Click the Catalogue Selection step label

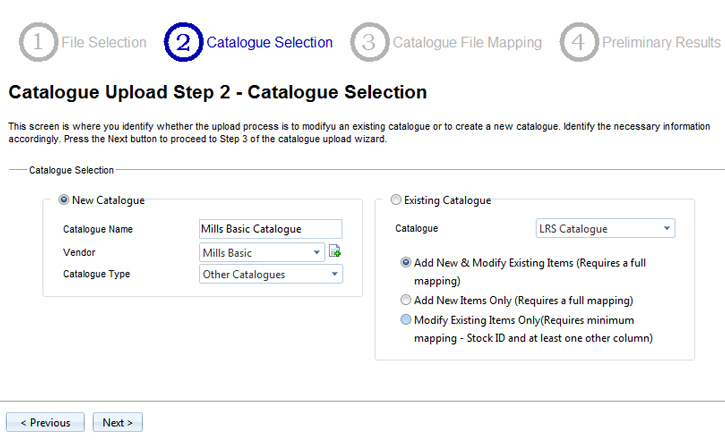[x=269, y=43]
